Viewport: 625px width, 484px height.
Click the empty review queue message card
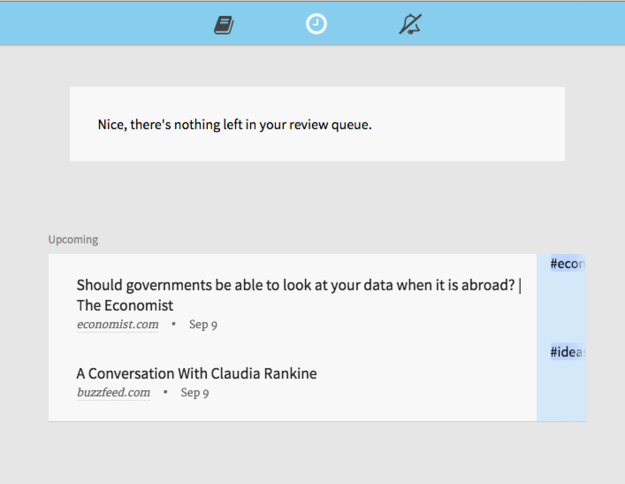coord(316,124)
